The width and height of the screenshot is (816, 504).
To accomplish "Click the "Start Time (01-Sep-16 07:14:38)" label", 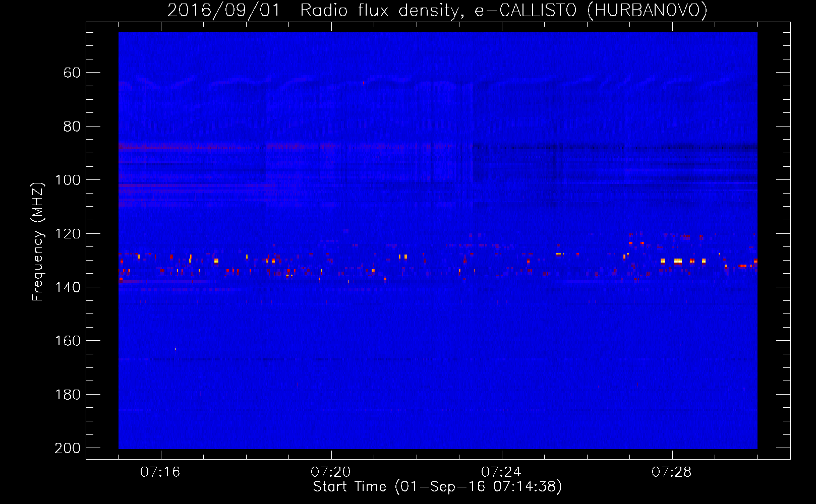I will [x=437, y=487].
